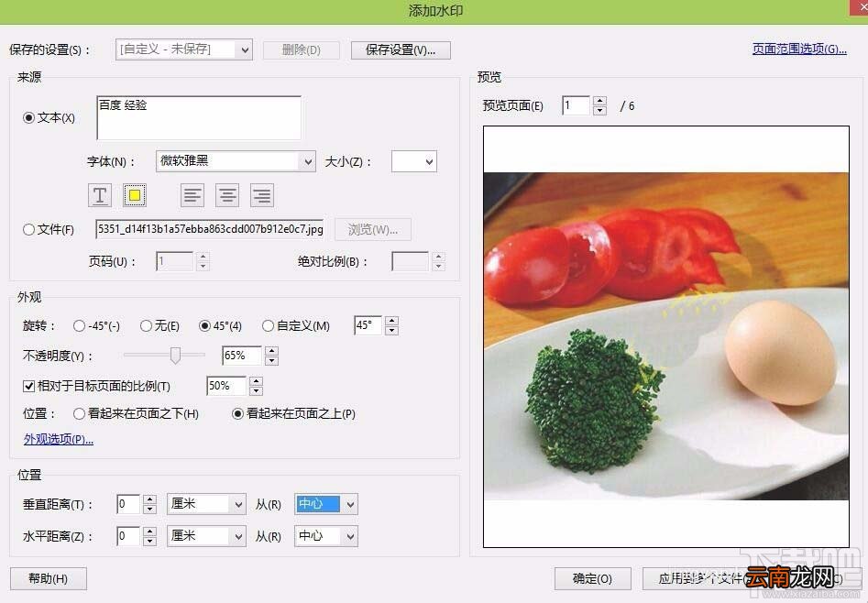868x603 pixels.
Task: Decrease the horizontal distance value
Action: point(149,541)
